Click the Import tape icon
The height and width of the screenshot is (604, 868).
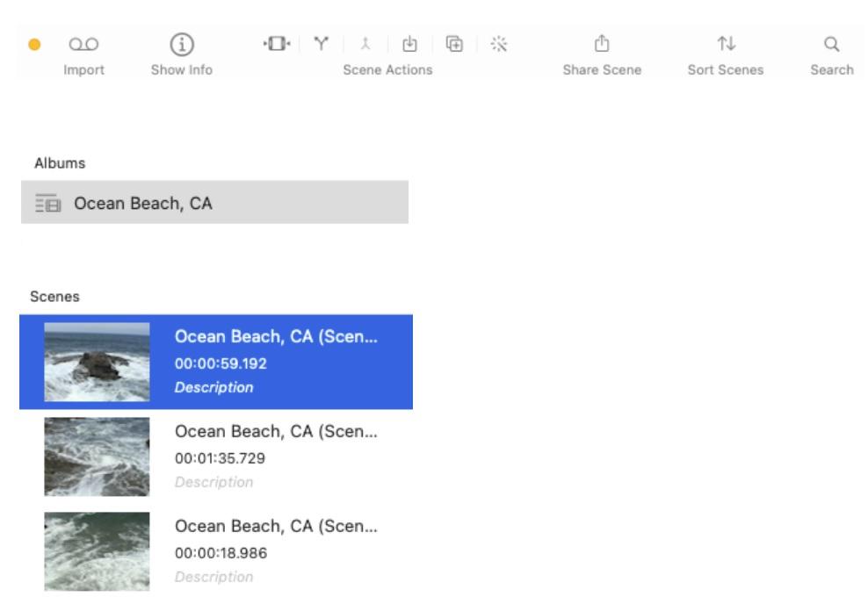click(83, 44)
